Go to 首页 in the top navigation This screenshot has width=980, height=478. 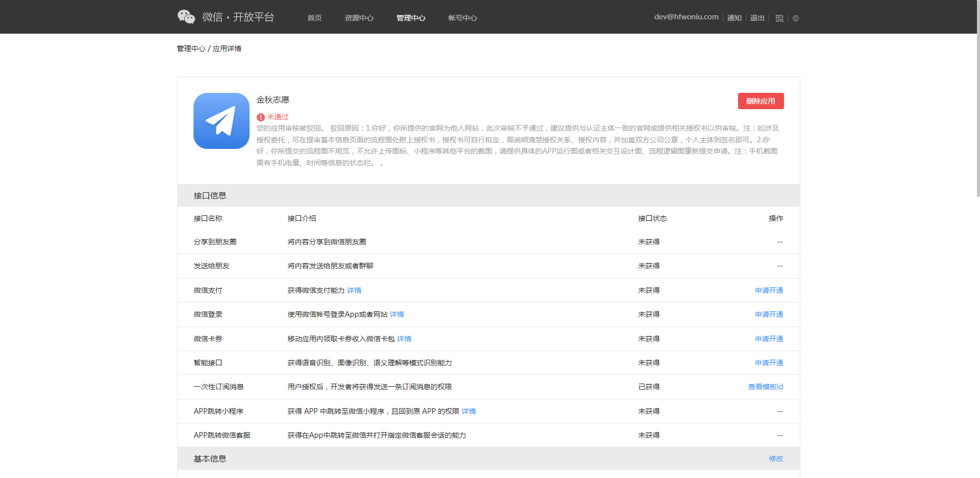click(314, 18)
